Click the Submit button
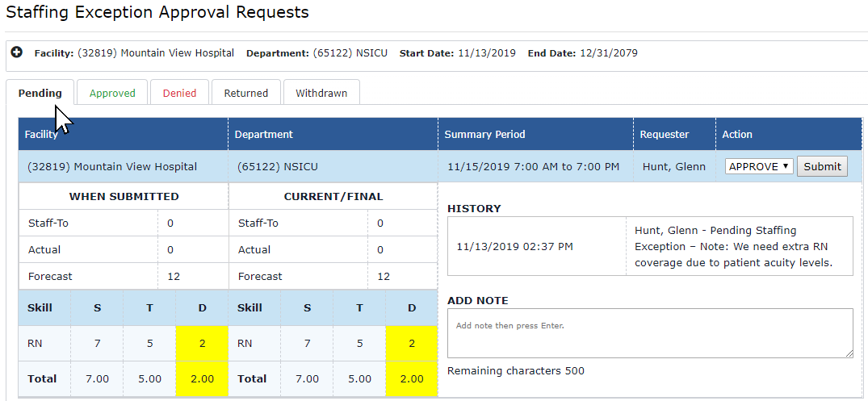 822,166
